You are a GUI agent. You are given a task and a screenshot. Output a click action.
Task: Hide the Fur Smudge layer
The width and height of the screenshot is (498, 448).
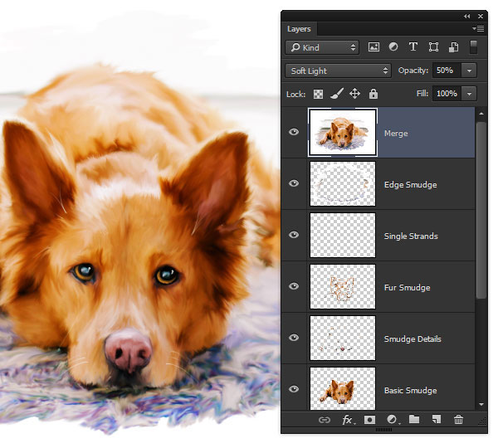(x=294, y=286)
